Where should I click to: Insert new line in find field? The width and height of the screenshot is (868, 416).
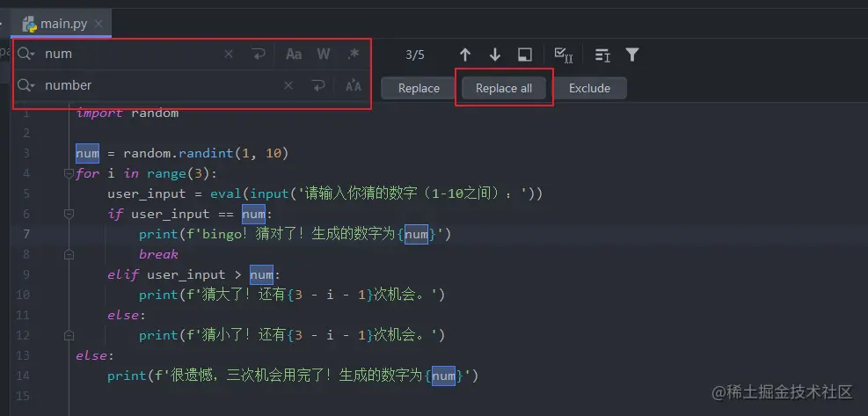tap(259, 54)
